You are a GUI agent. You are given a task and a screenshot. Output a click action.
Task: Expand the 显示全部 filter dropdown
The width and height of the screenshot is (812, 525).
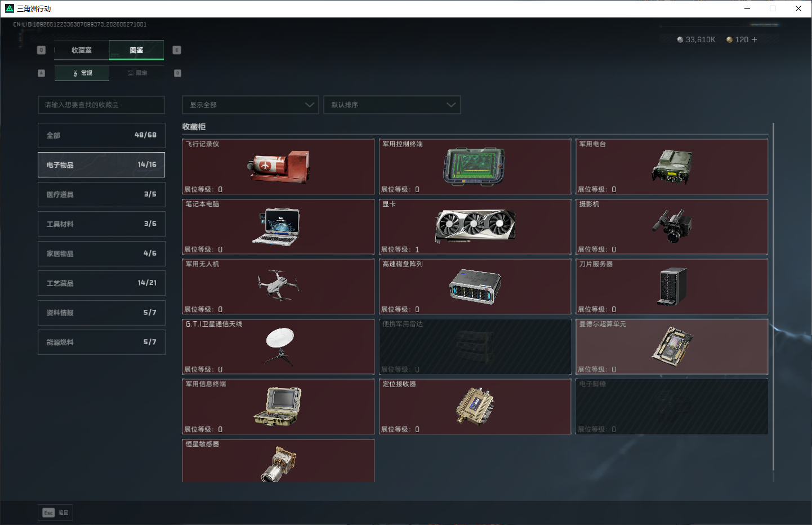(251, 105)
